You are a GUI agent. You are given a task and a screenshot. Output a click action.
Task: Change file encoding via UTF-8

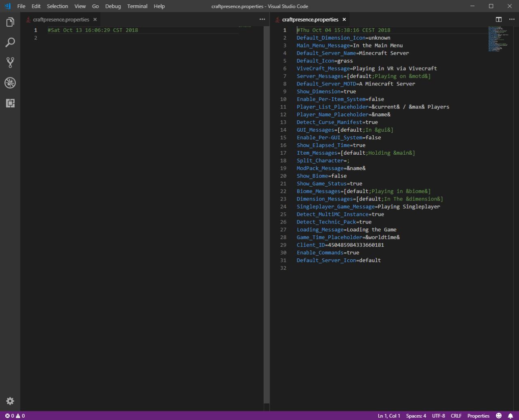[x=438, y=416]
